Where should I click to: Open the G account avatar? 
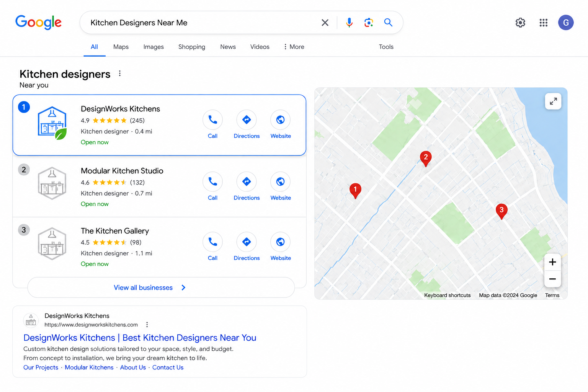point(566,23)
